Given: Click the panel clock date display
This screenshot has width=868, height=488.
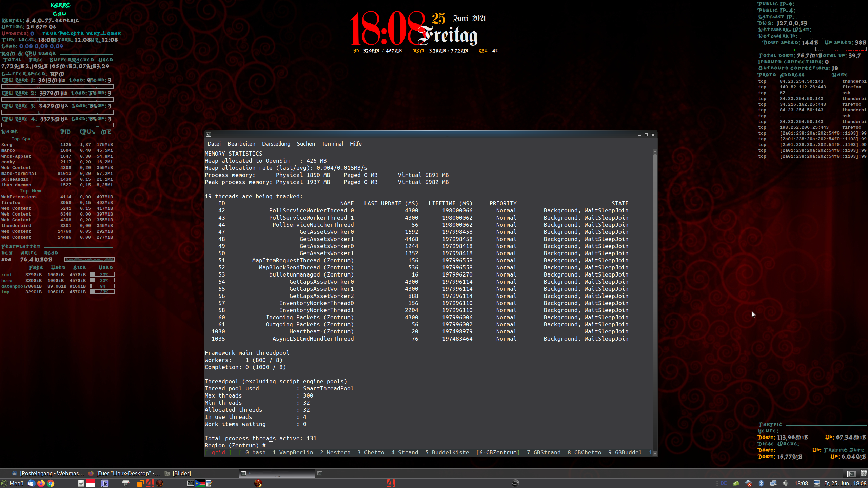Looking at the screenshot, I should (x=845, y=483).
